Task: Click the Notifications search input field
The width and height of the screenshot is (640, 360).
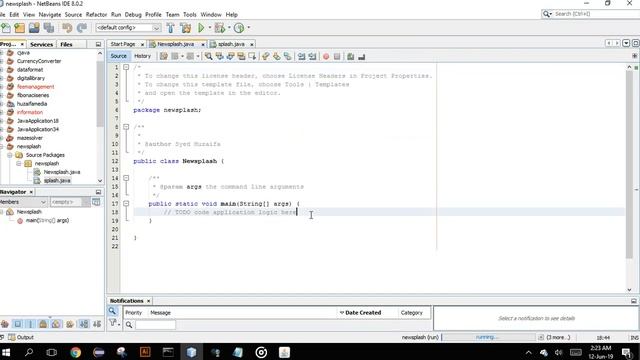Action: [155, 324]
